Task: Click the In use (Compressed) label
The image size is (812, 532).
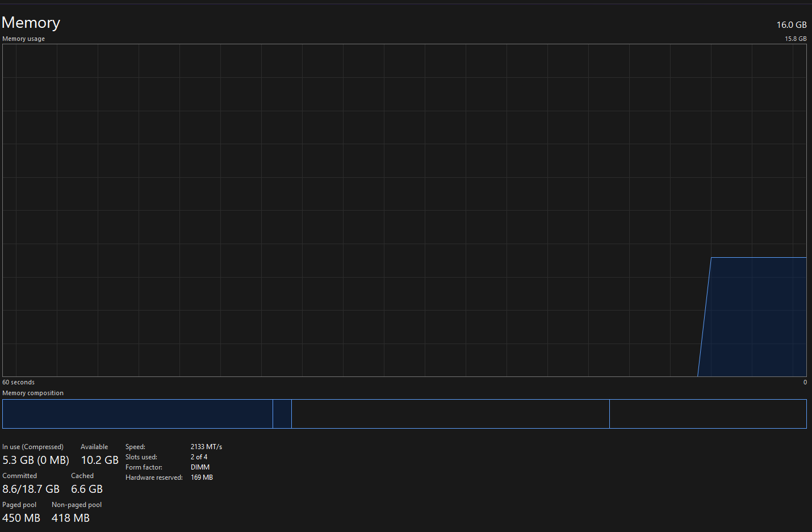Action: point(33,447)
